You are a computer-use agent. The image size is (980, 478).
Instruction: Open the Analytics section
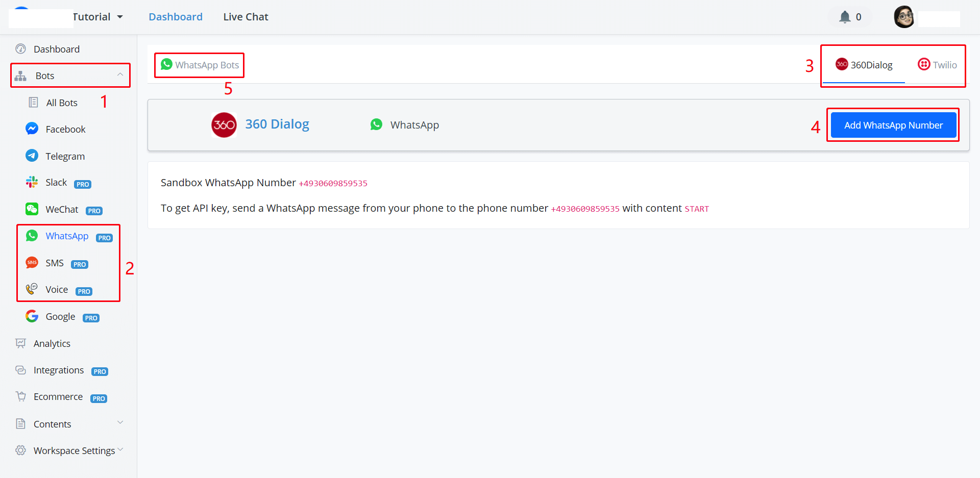52,343
